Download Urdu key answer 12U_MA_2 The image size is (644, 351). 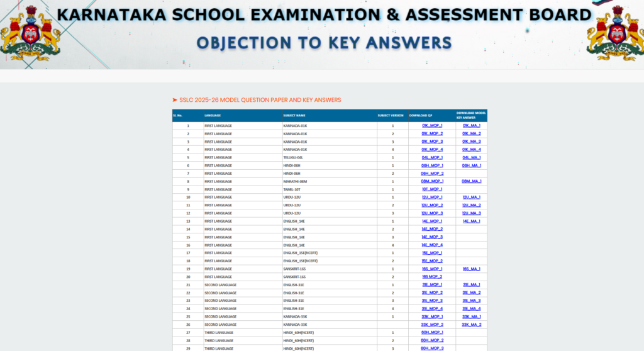[x=471, y=205]
